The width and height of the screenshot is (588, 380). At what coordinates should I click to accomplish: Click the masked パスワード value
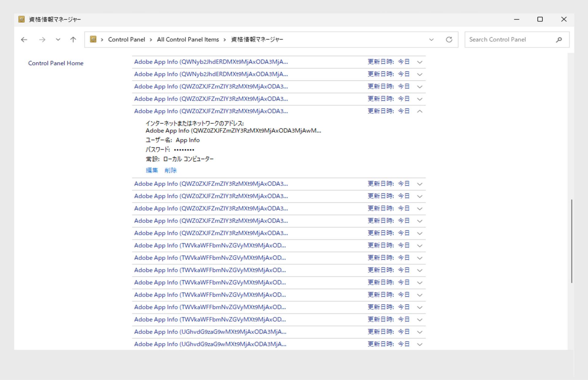click(184, 150)
